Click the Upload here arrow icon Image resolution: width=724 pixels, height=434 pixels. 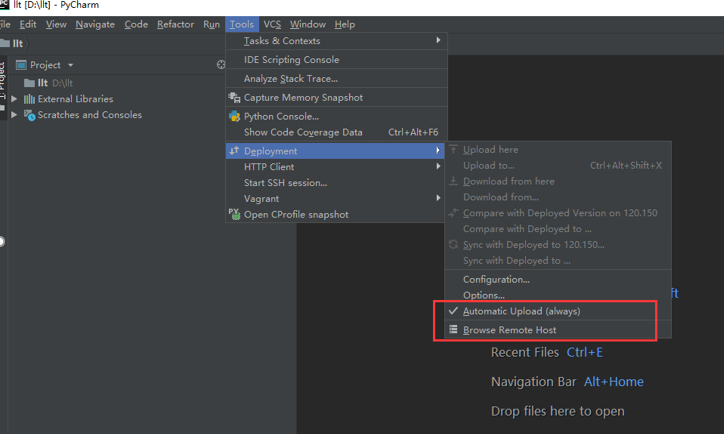tap(453, 149)
